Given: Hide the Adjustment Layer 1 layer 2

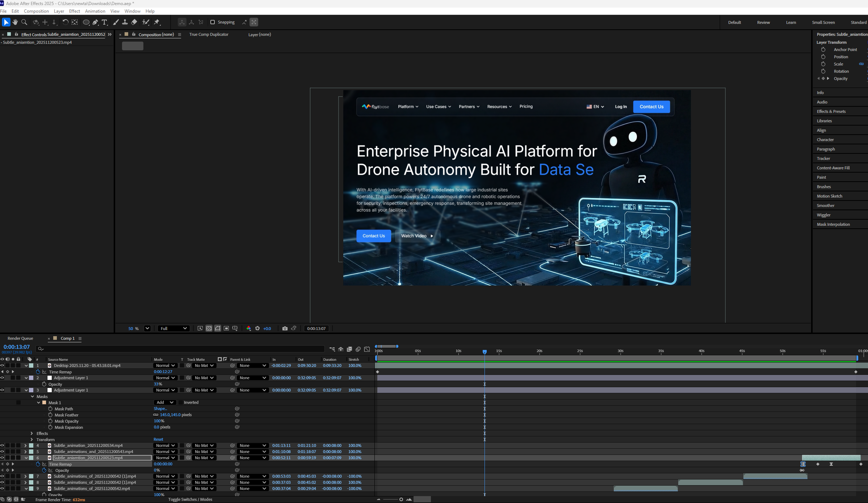Looking at the screenshot, I should [2, 378].
